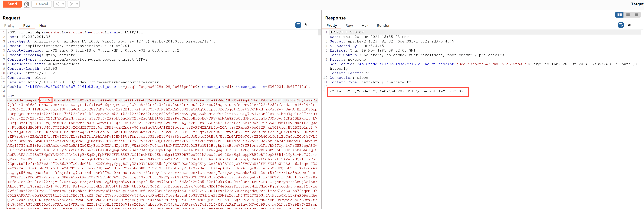644x209 pixels.
Task: Open the back history dropdown arrow
Action: (63, 4)
